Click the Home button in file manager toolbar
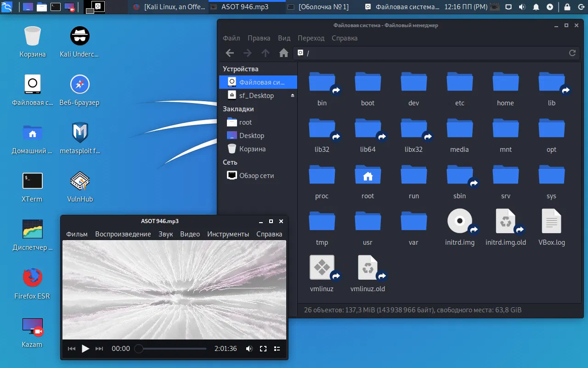 point(283,53)
